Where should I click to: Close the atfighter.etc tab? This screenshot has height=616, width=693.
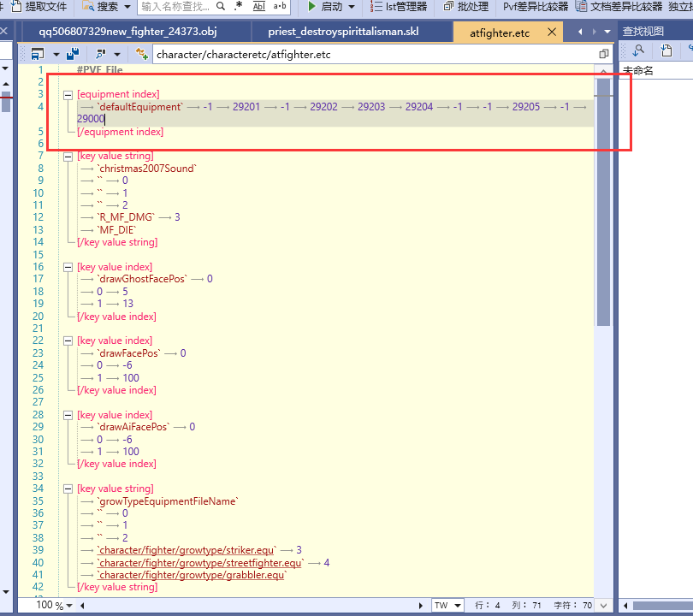[x=552, y=32]
